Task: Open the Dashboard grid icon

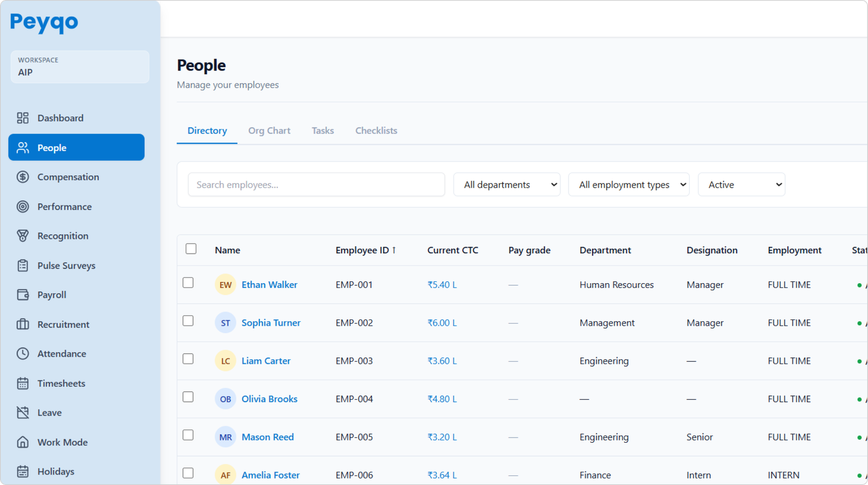Action: [x=23, y=118]
